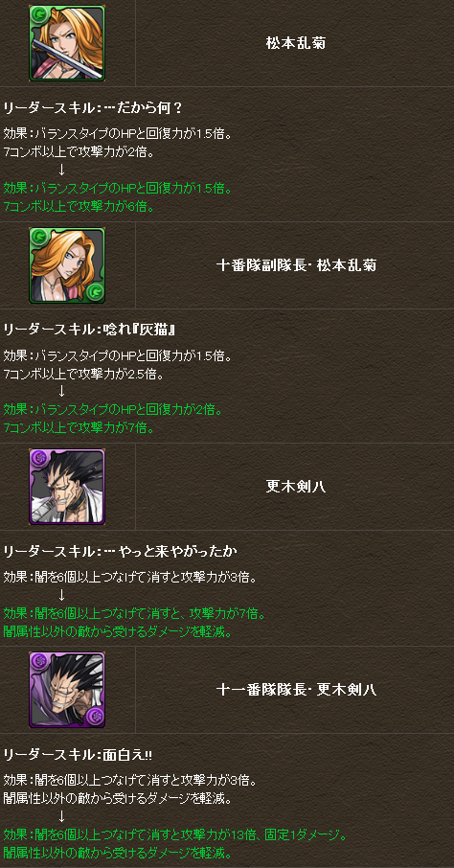Click the 十一番隊隊長・更木剣八 portrait icon
Image resolution: width=454 pixels, height=868 pixels.
pyautogui.click(x=67, y=690)
